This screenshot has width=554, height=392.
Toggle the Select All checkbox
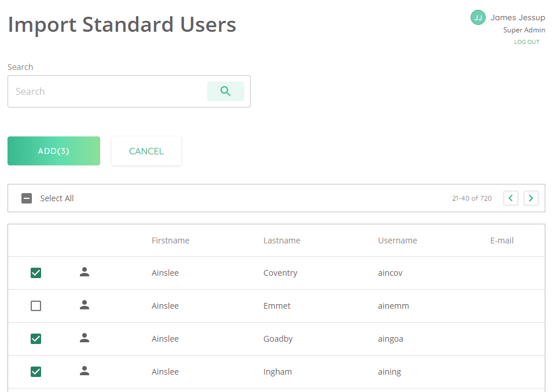point(27,198)
